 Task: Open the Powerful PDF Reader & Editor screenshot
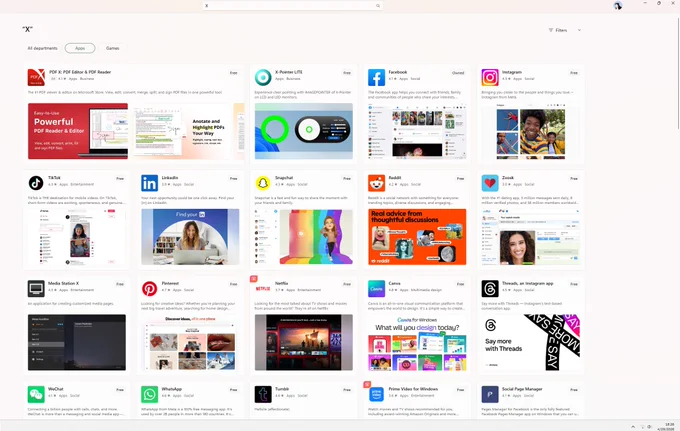point(78,131)
